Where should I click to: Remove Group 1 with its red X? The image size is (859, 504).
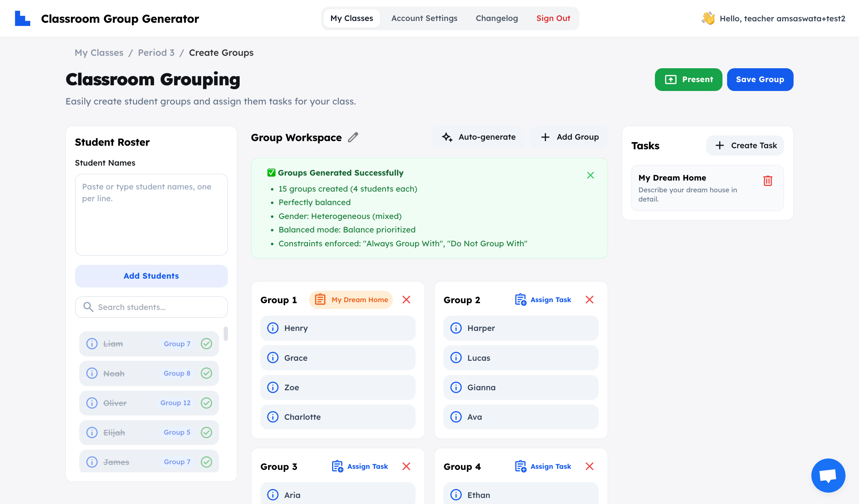[406, 300]
